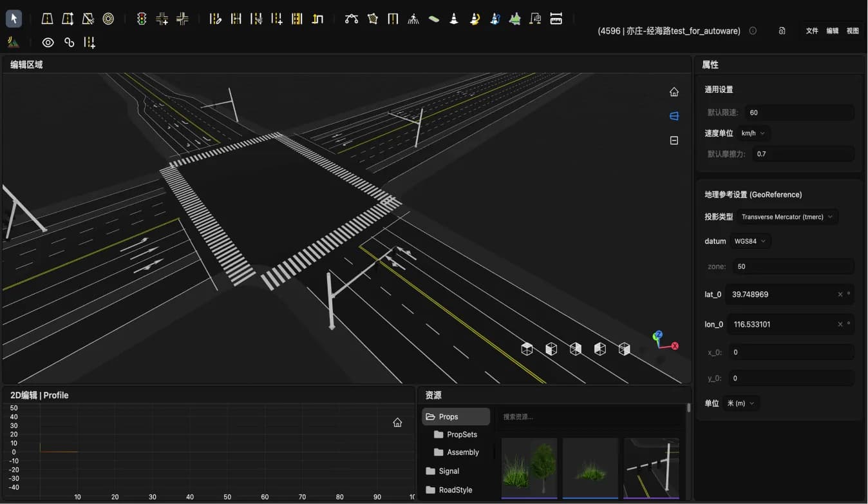Select the curve spline tool
The width and height of the screenshot is (868, 504).
point(351,19)
